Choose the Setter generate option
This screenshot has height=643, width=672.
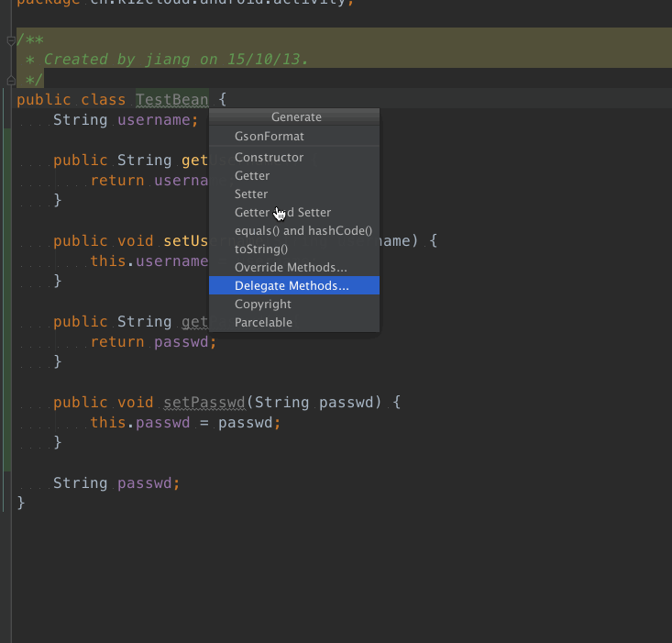(x=251, y=194)
